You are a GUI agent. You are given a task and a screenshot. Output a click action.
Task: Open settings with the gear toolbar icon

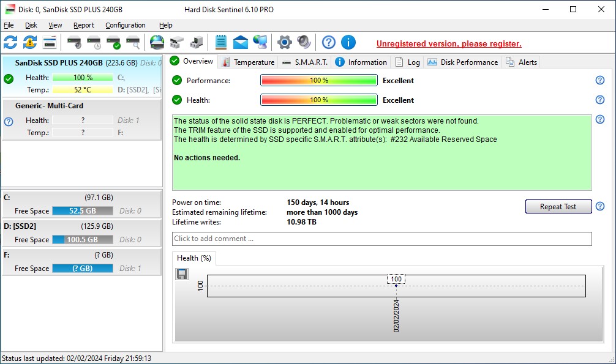tap(285, 42)
